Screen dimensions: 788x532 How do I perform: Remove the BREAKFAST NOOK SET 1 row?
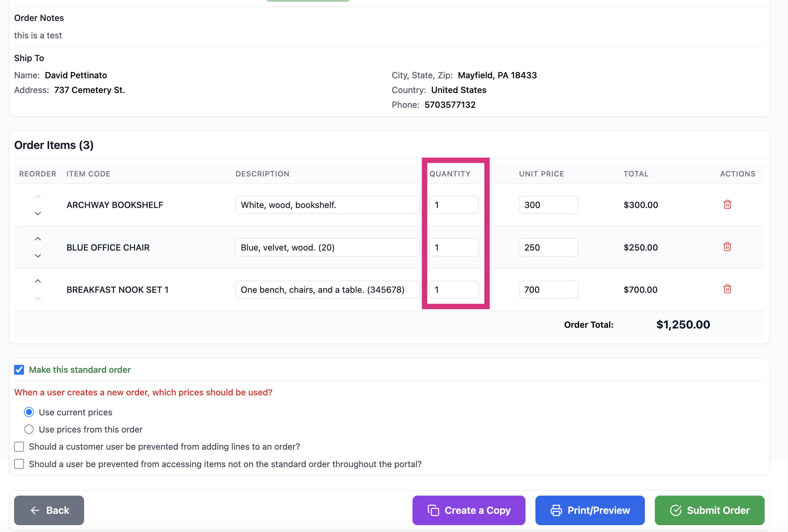click(727, 289)
